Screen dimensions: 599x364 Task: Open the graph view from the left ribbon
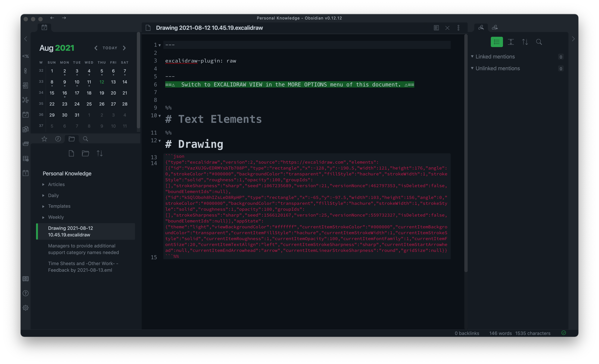[26, 100]
